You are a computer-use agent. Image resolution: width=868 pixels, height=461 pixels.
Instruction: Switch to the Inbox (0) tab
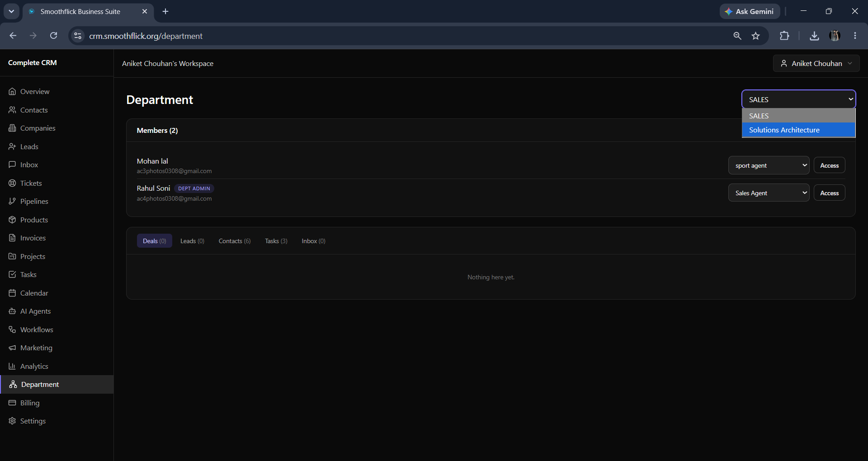(x=313, y=241)
